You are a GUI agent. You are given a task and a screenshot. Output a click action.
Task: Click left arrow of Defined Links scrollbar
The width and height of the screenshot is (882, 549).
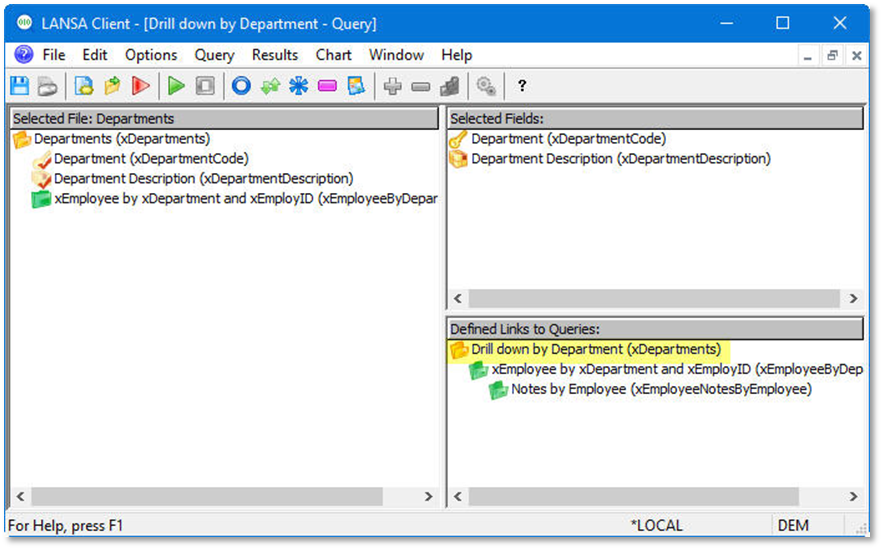(x=458, y=497)
